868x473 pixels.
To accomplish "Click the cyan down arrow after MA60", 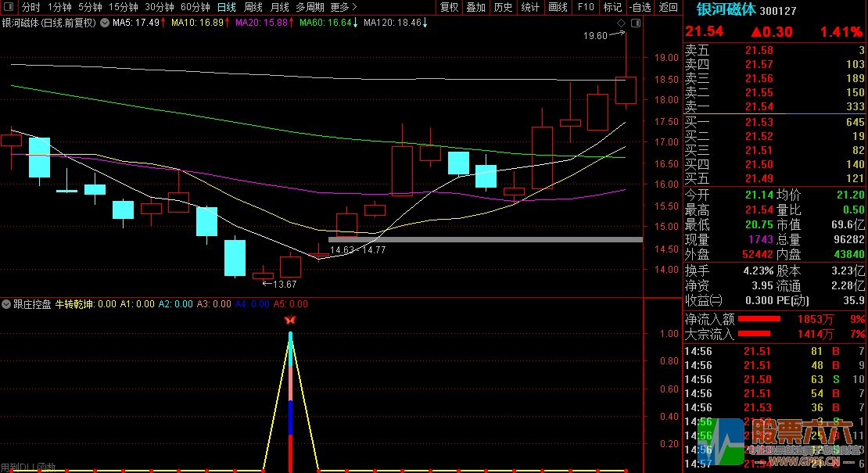I will click(356, 23).
